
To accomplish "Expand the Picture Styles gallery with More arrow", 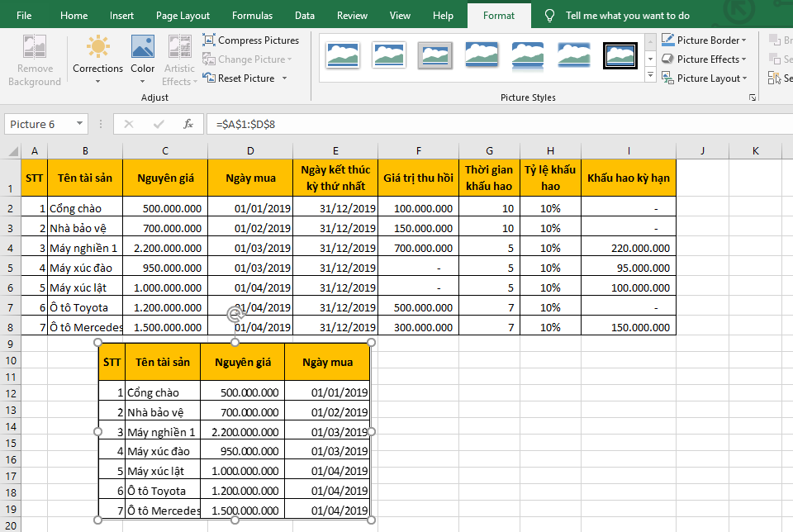I will click(x=650, y=76).
